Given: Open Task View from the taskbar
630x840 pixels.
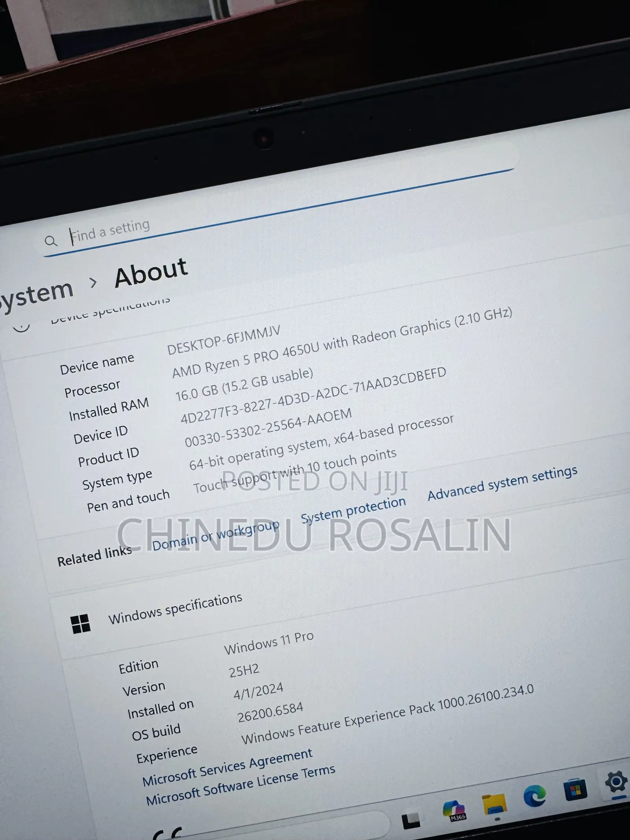Looking at the screenshot, I should (411, 820).
